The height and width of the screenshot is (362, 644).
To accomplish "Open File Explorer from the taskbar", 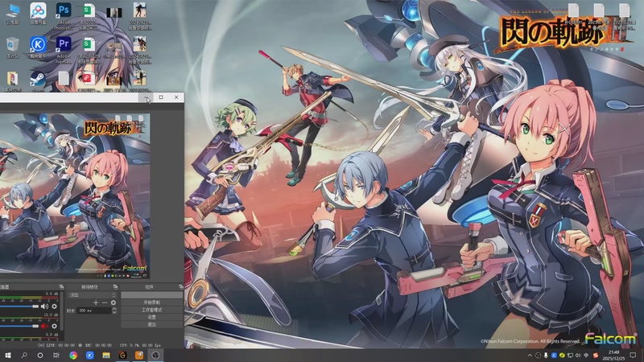I will click(106, 355).
